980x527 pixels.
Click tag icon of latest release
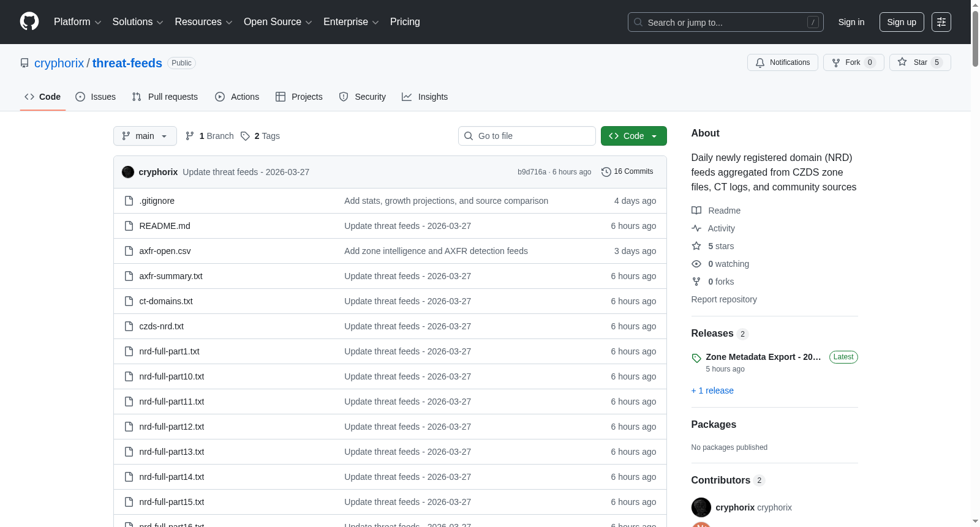tap(696, 358)
